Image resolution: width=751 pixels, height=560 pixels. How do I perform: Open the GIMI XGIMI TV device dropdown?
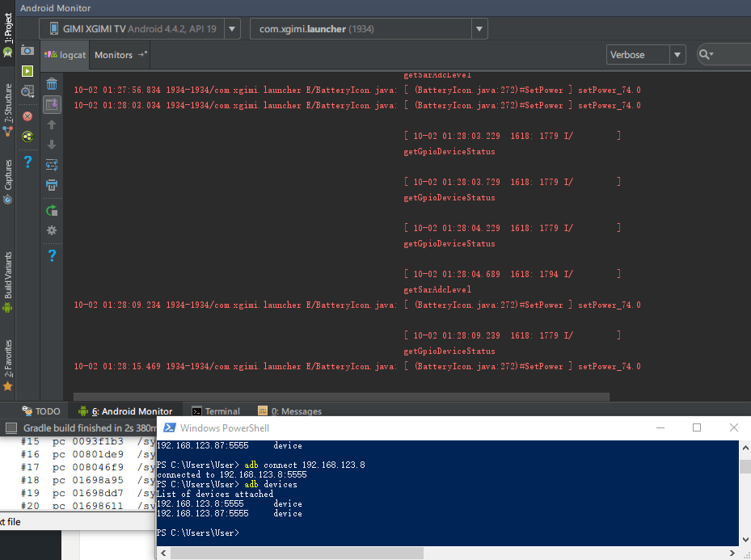tap(140, 29)
